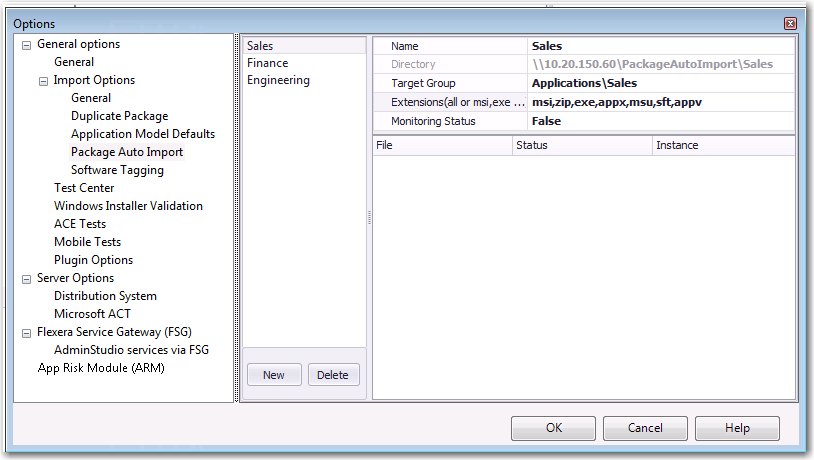Click New to add import location
This screenshot has height=460, width=814.
(274, 375)
